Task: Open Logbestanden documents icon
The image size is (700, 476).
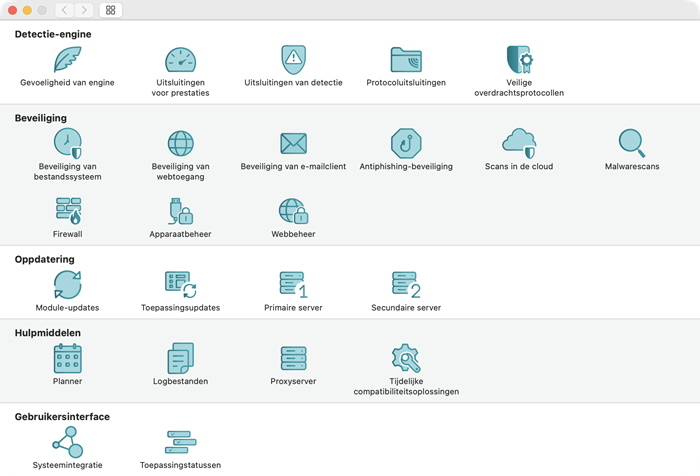Action: 180,358
